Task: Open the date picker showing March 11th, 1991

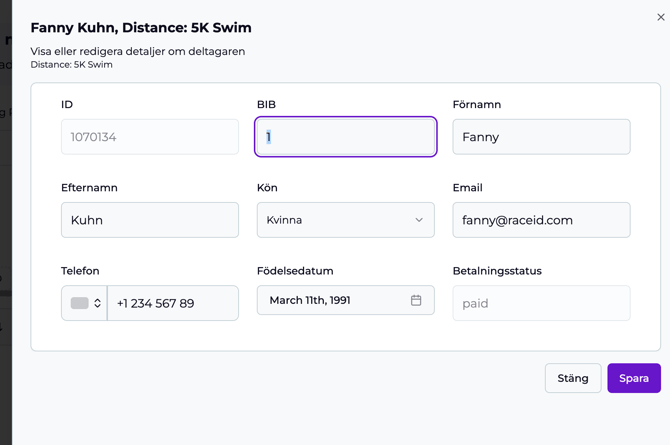Action: pyautogui.click(x=335, y=300)
